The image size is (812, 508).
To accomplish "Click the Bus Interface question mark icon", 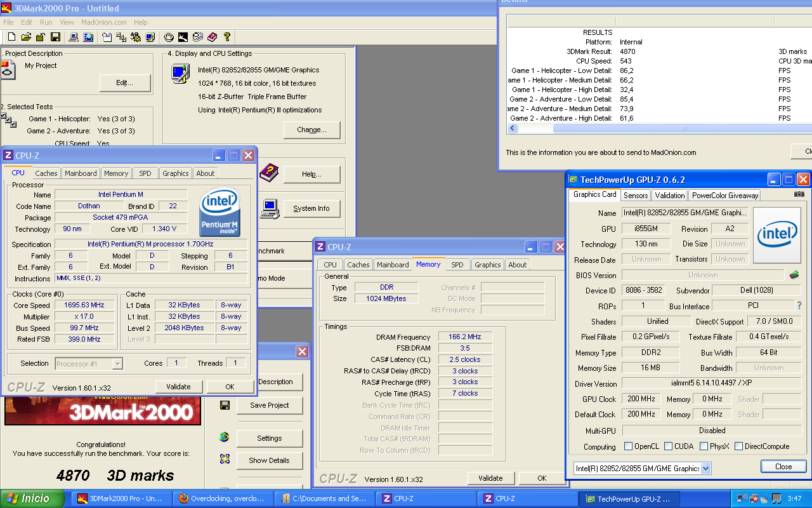I will tap(799, 306).
